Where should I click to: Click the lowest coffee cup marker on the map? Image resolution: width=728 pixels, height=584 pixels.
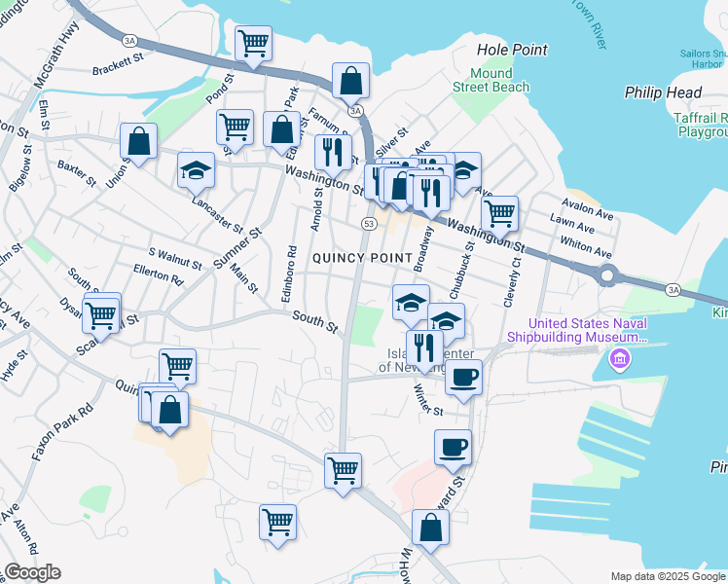point(453,448)
